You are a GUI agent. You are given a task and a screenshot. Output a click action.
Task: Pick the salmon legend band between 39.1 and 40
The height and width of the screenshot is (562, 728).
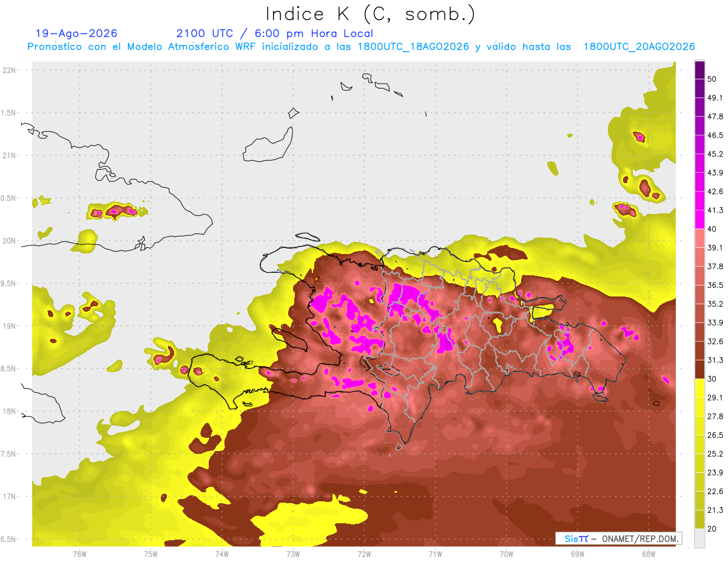coord(700,238)
